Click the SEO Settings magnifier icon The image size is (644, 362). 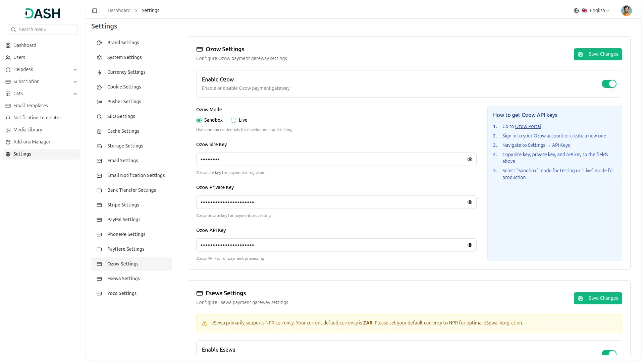click(99, 117)
